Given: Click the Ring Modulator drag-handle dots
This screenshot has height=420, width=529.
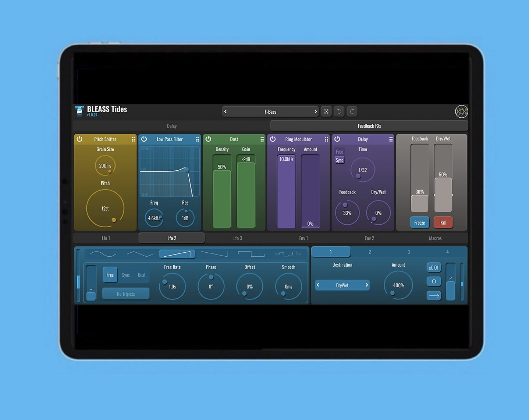Looking at the screenshot, I should (x=326, y=139).
